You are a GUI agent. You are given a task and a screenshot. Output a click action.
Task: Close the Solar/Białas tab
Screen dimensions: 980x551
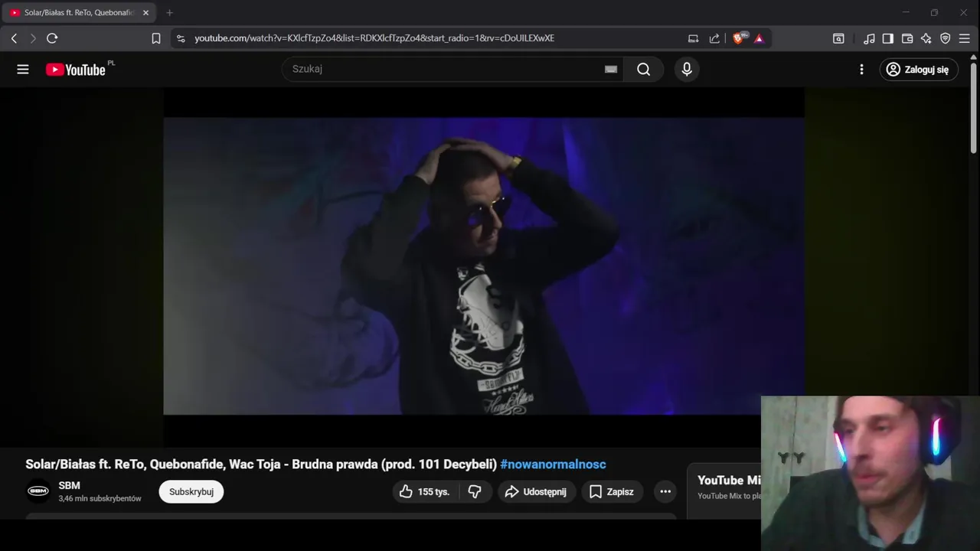145,13
